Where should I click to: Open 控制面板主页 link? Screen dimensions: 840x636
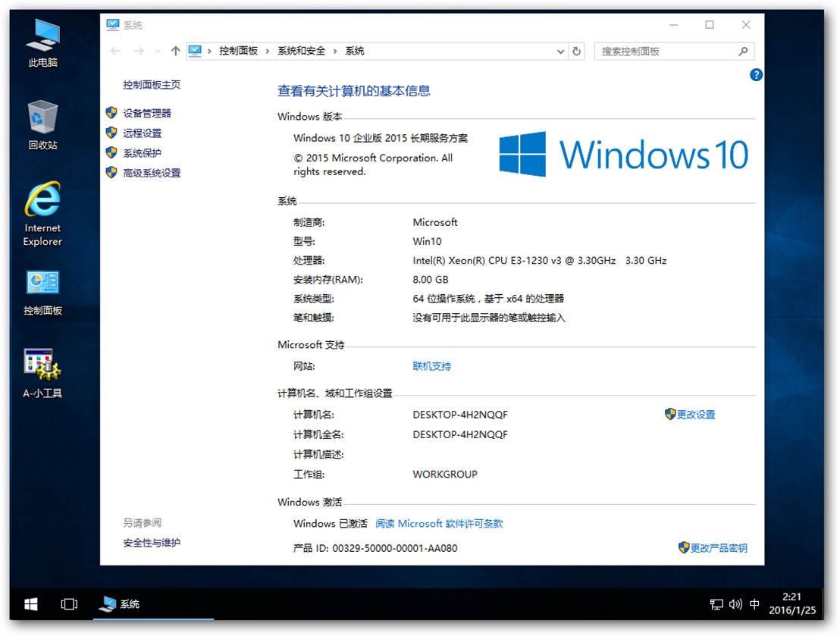click(152, 85)
